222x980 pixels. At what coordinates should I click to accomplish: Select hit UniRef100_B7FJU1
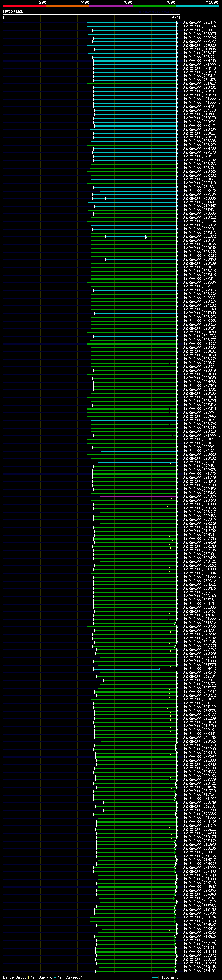[199, 462]
